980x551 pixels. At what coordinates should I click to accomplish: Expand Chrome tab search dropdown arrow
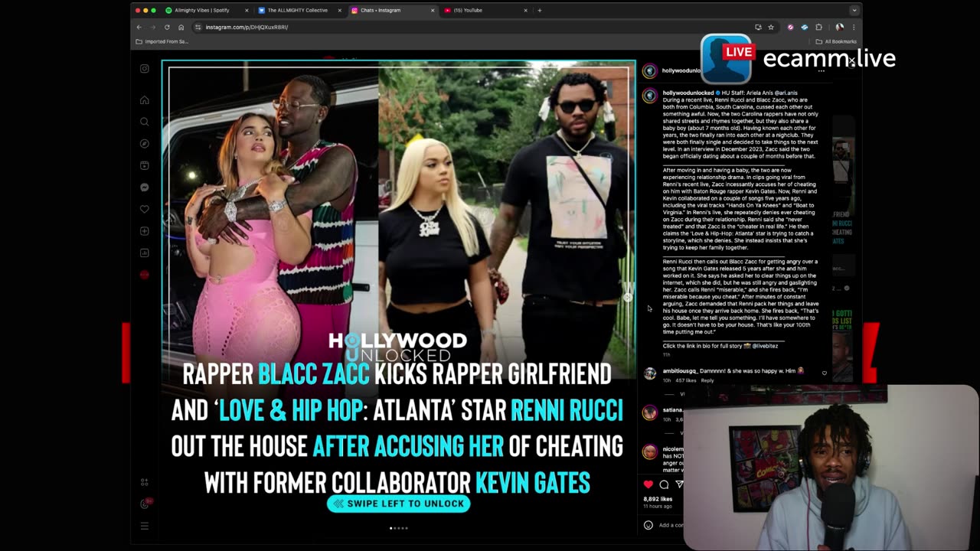[854, 10]
